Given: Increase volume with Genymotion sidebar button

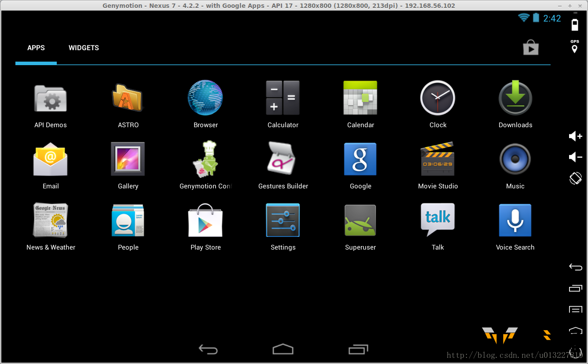Looking at the screenshot, I should pos(576,136).
